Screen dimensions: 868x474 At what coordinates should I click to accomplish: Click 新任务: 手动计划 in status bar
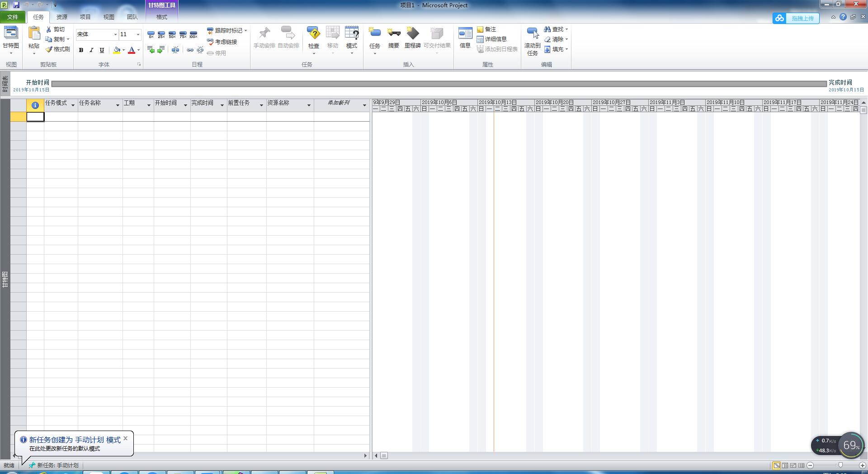click(54, 465)
